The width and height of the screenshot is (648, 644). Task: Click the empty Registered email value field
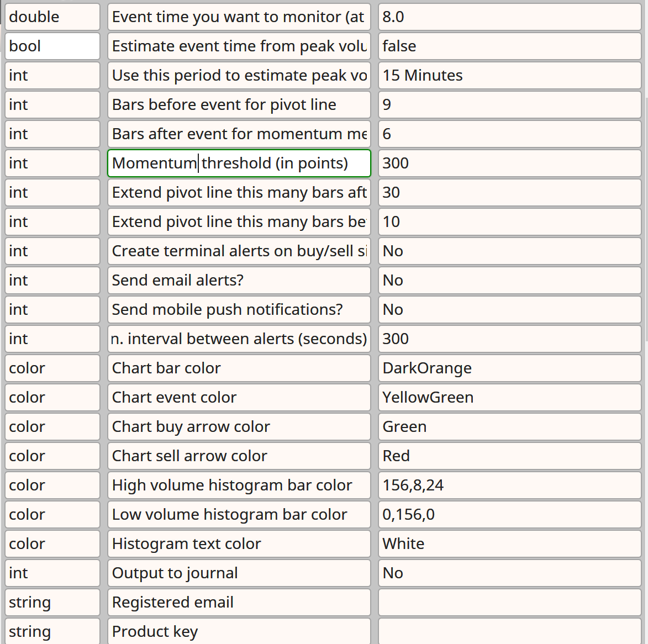coord(509,603)
